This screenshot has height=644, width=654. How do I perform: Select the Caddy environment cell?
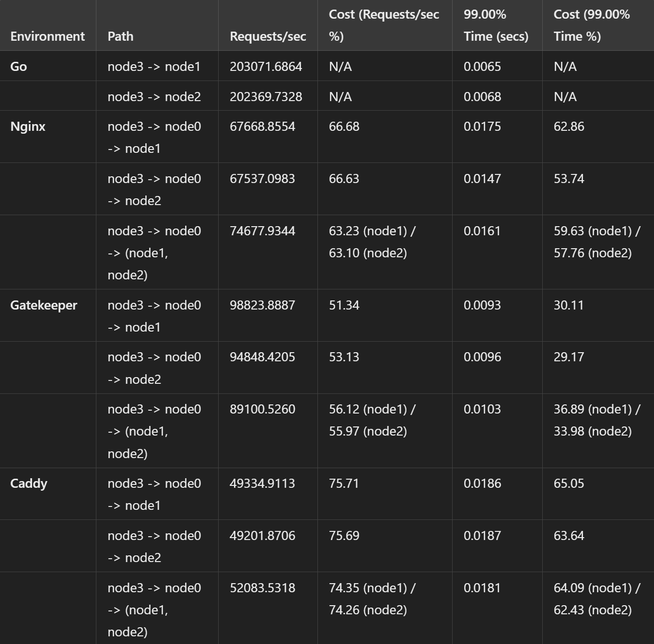[29, 483]
